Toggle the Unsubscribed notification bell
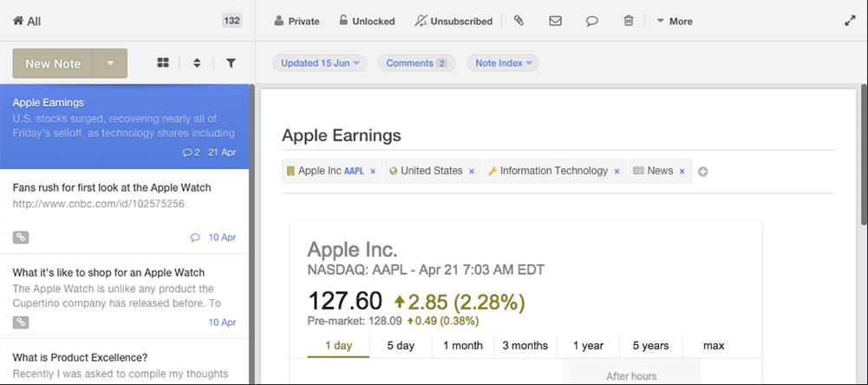 coord(454,21)
